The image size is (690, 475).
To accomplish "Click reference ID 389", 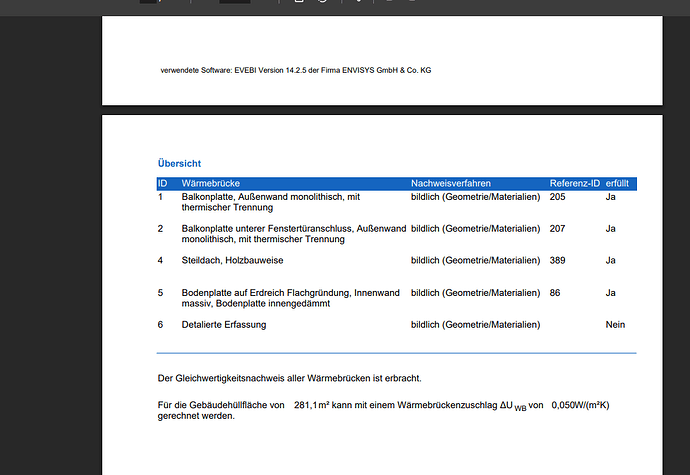I will pyautogui.click(x=557, y=260).
